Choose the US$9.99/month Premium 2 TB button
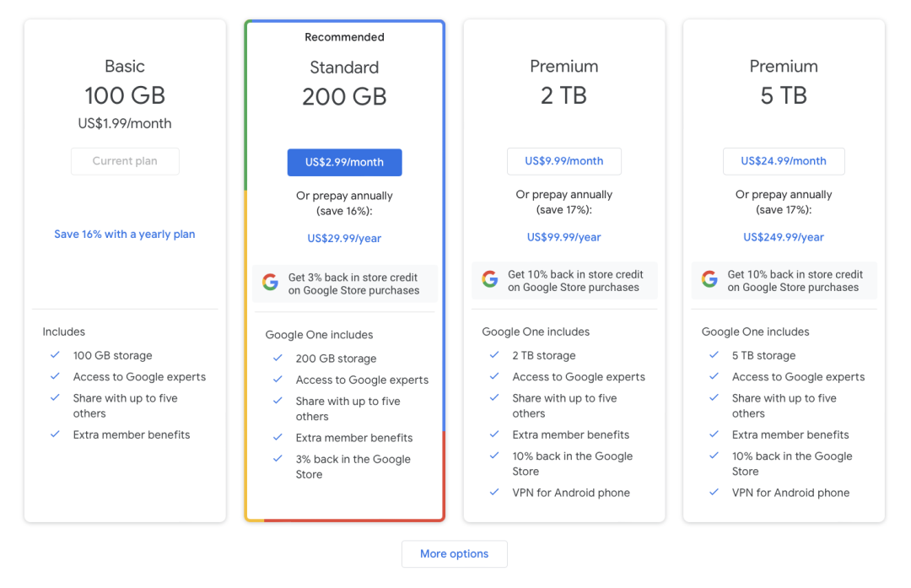Viewport: 911px width, 588px height. point(563,161)
